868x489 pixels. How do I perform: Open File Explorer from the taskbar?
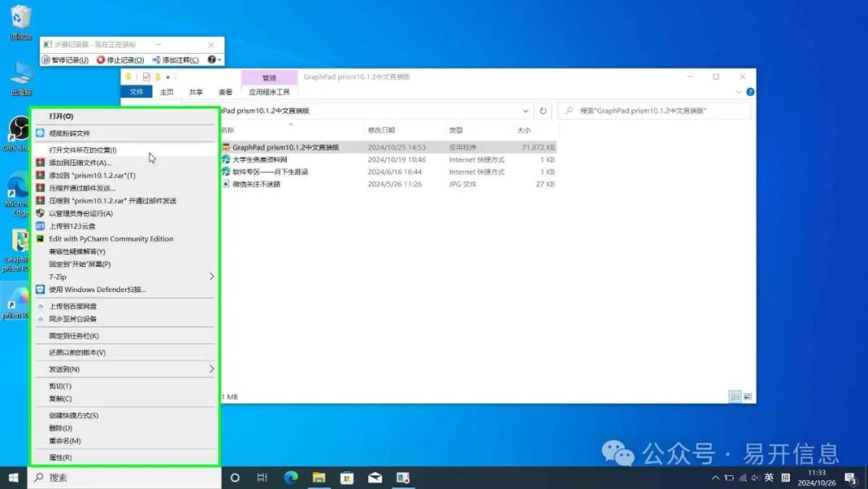click(319, 478)
